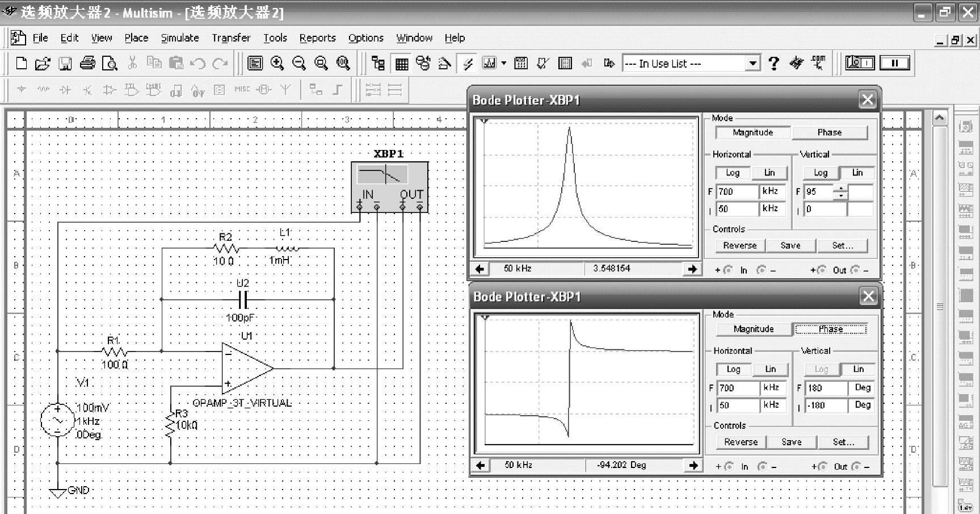
Task: Click the run simulation lightning icon
Action: [x=468, y=64]
